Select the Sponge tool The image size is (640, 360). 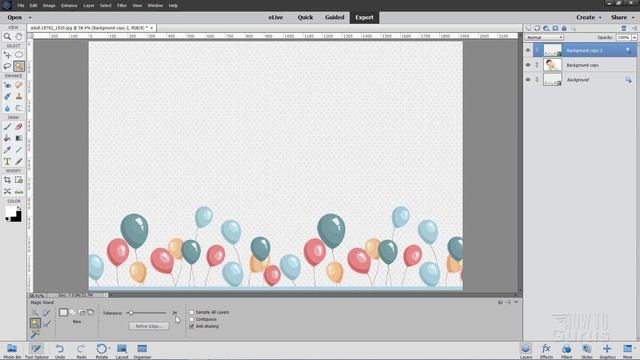point(19,108)
